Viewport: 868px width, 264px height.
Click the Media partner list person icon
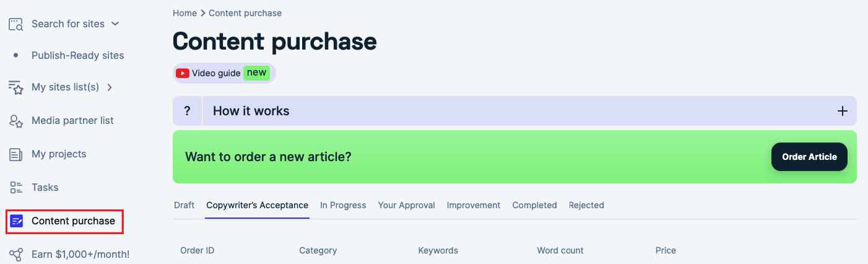coord(16,121)
